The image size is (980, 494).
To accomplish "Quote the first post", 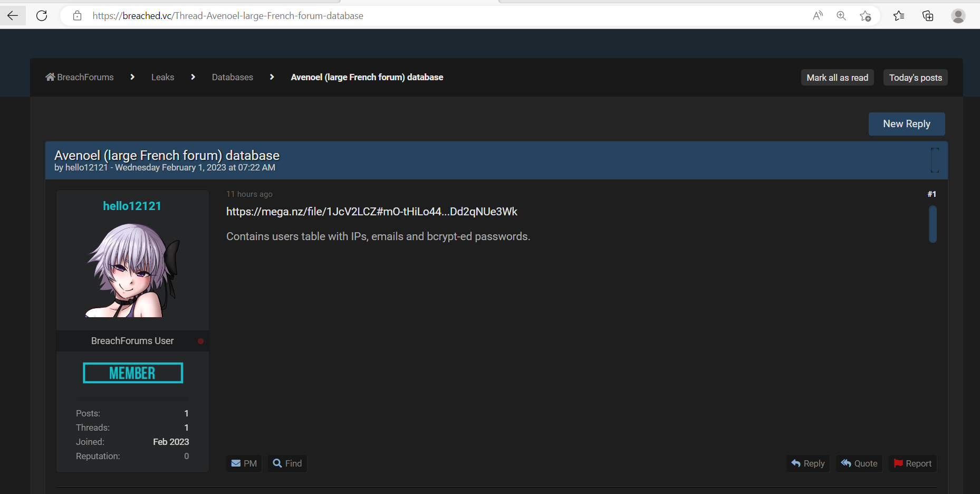I will click(x=859, y=463).
